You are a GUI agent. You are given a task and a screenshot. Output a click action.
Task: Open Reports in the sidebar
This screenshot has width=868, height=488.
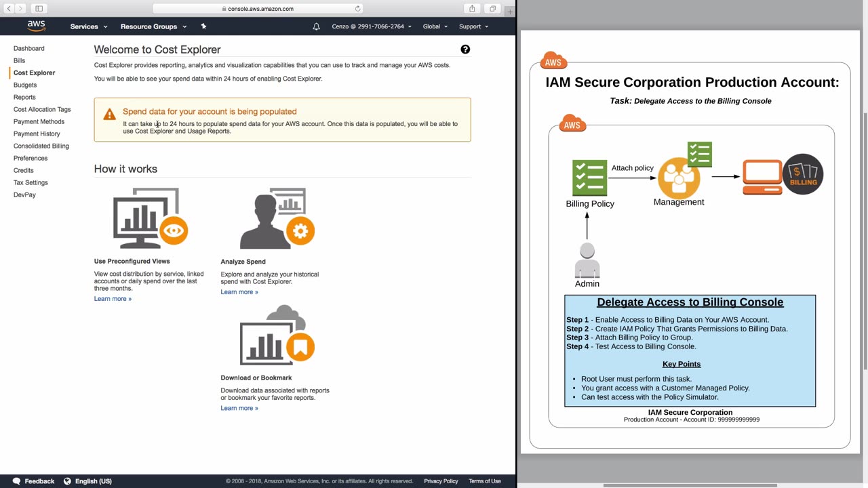[x=24, y=98]
